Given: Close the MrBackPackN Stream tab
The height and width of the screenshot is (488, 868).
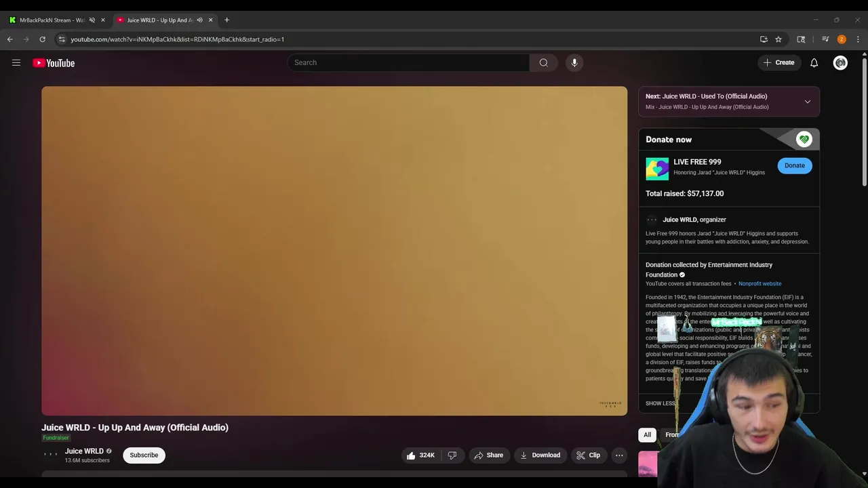Looking at the screenshot, I should [x=103, y=20].
